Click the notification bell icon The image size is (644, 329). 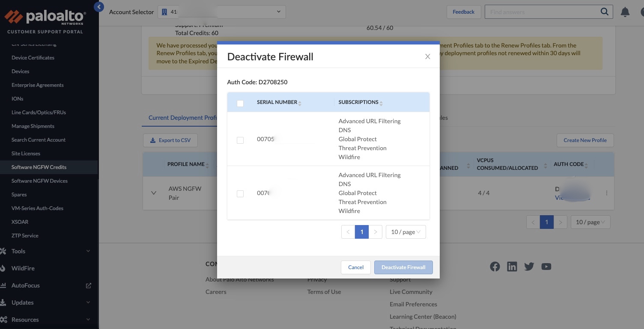625,12
